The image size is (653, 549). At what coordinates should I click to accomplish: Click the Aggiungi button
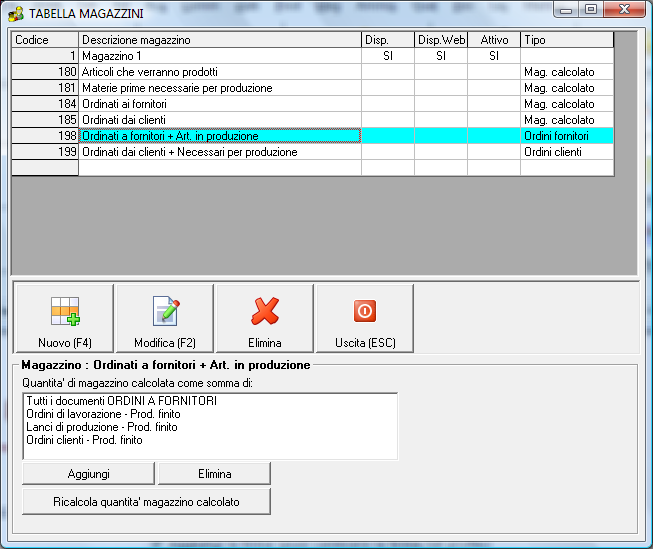coord(88,474)
